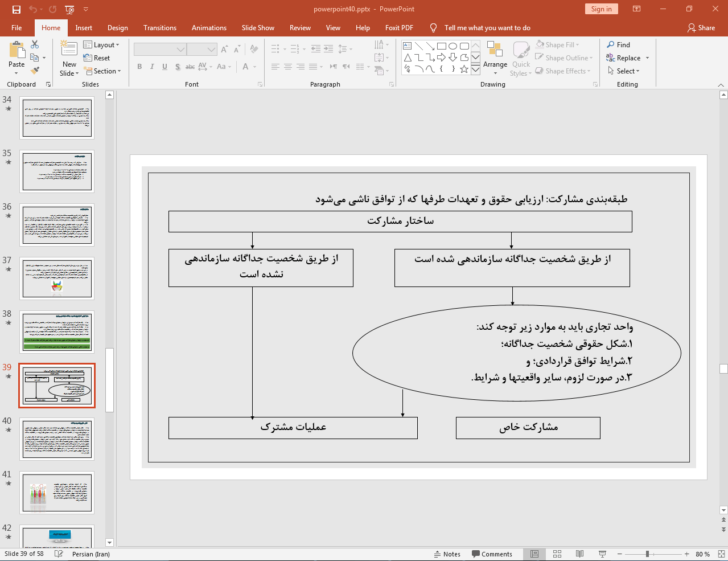Expand the Select dropdown
The width and height of the screenshot is (728, 561).
pyautogui.click(x=624, y=71)
